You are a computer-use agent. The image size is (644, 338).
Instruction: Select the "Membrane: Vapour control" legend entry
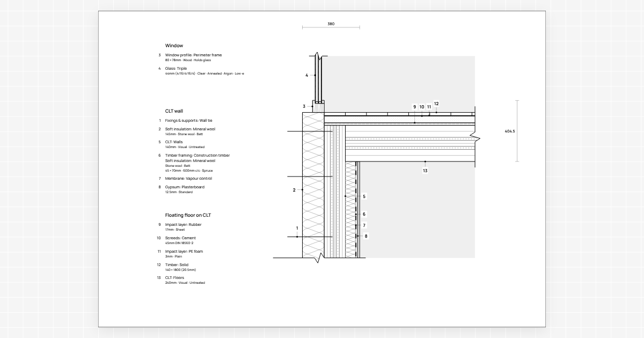click(188, 178)
